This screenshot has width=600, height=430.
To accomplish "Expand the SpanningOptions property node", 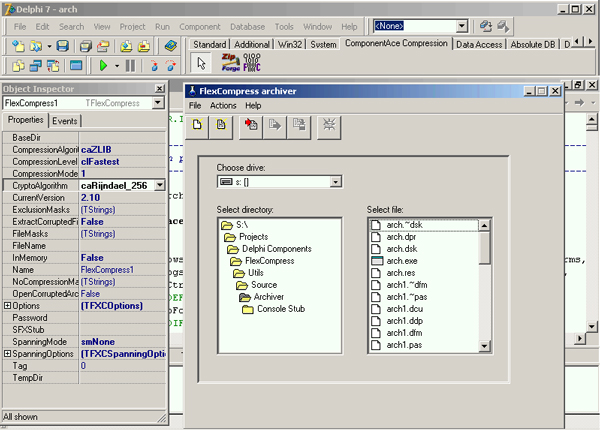I will point(8,354).
